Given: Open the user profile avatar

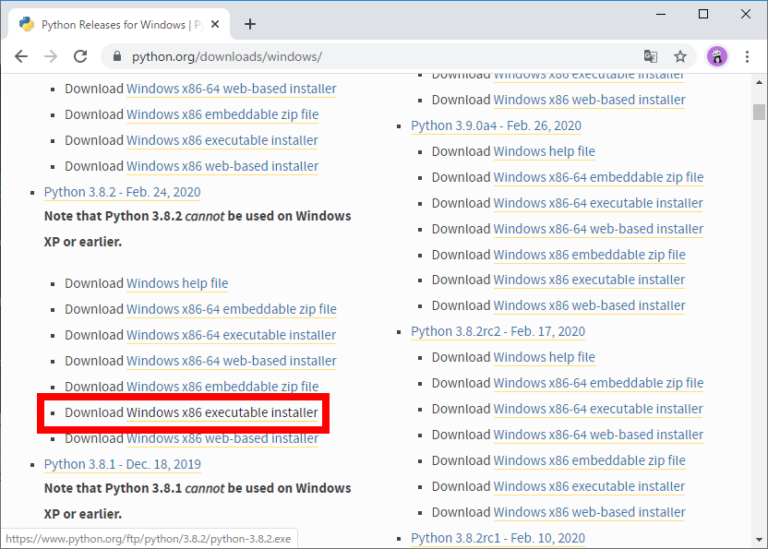Looking at the screenshot, I should (716, 57).
